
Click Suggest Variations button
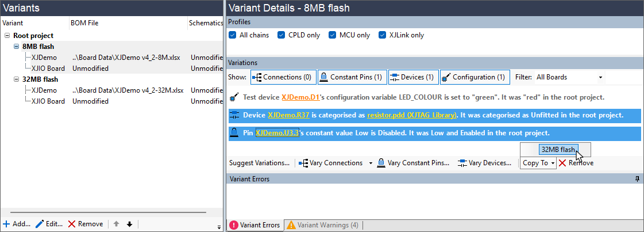tap(259, 163)
